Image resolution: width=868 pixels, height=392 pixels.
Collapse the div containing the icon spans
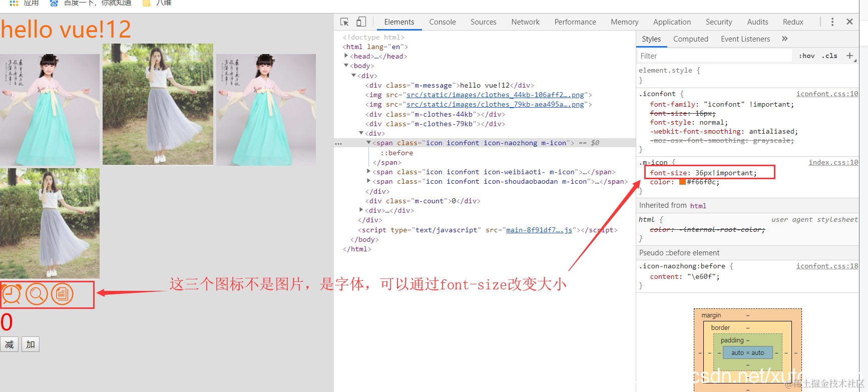pyautogui.click(x=361, y=133)
